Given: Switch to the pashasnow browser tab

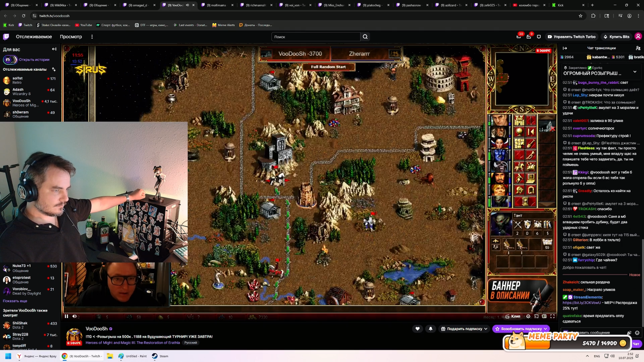Looking at the screenshot, I should point(412,5).
